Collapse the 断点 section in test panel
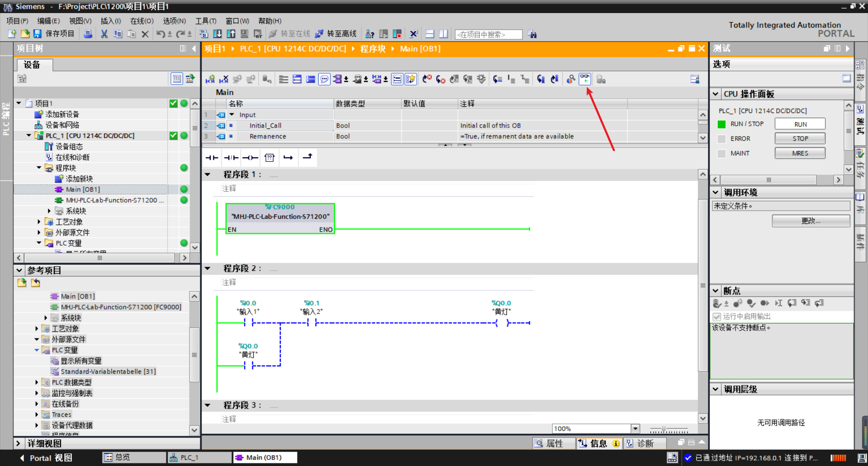The height and width of the screenshot is (466, 868). 715,291
